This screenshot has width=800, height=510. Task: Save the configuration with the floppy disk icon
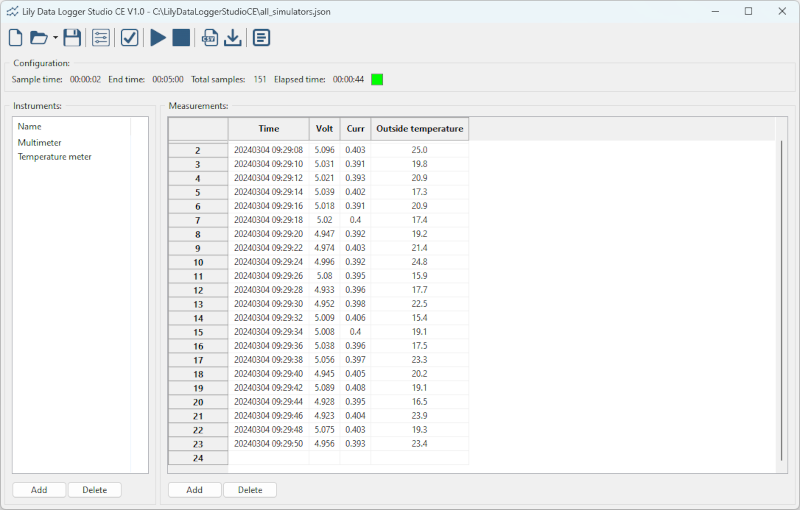(x=72, y=38)
